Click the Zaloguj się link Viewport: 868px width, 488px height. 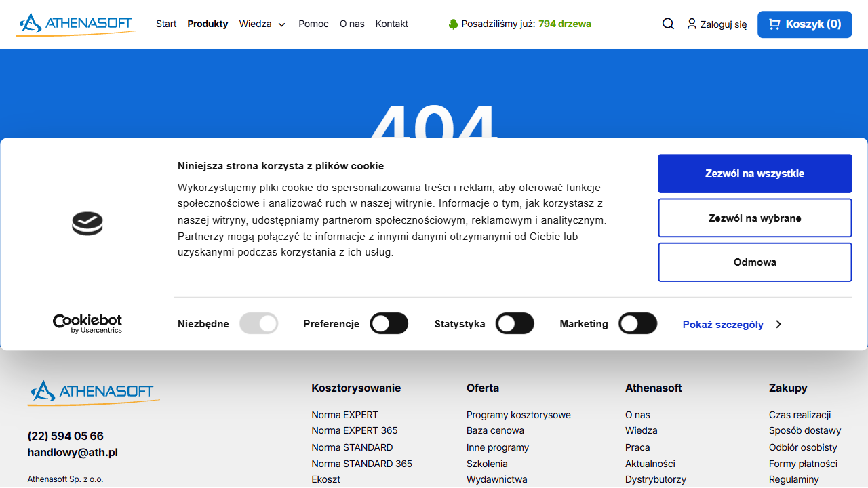[x=724, y=24]
